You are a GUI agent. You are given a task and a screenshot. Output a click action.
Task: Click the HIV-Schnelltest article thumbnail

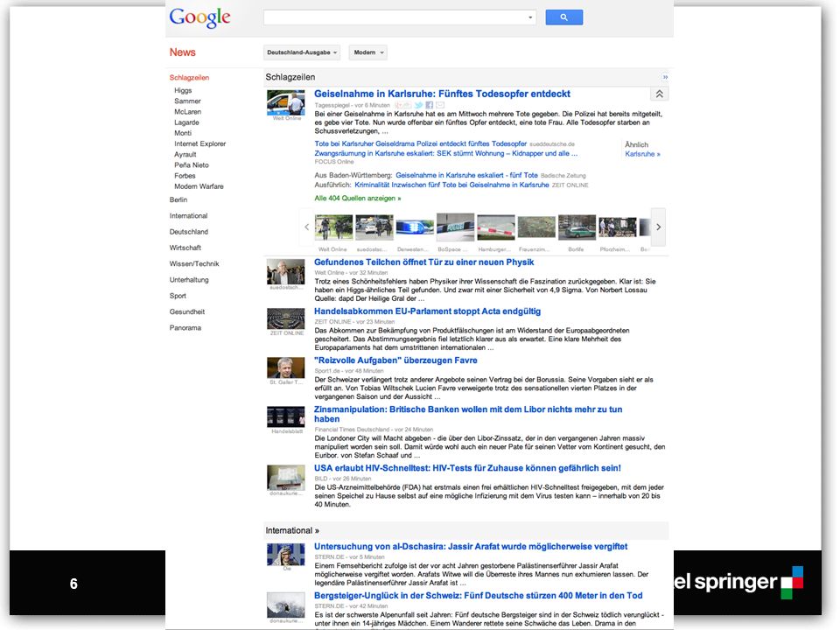[x=285, y=478]
